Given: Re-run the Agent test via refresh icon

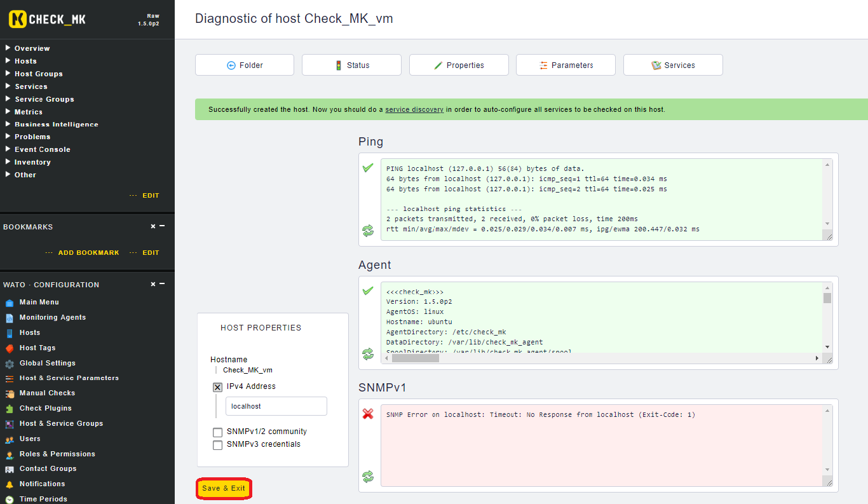Looking at the screenshot, I should (368, 353).
